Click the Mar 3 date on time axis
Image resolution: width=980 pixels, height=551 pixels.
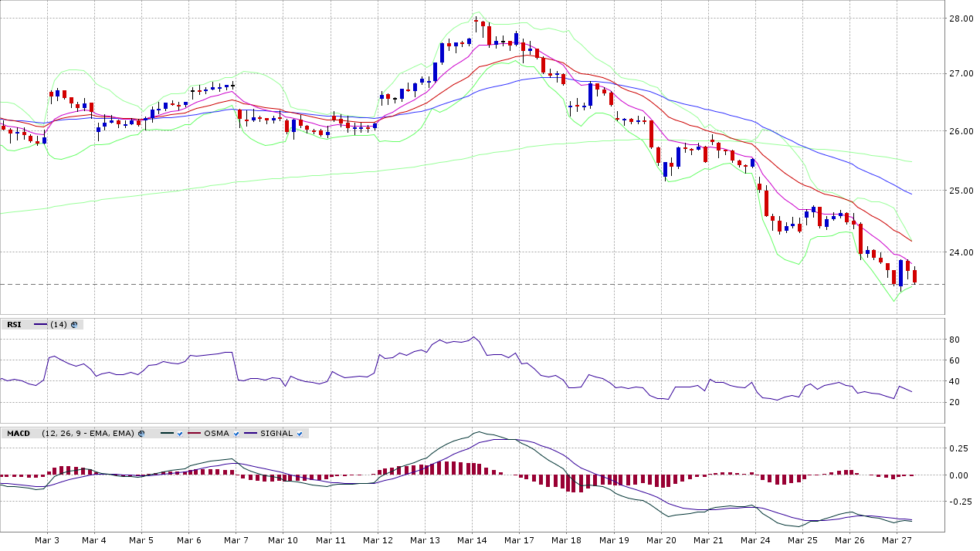[x=46, y=541]
